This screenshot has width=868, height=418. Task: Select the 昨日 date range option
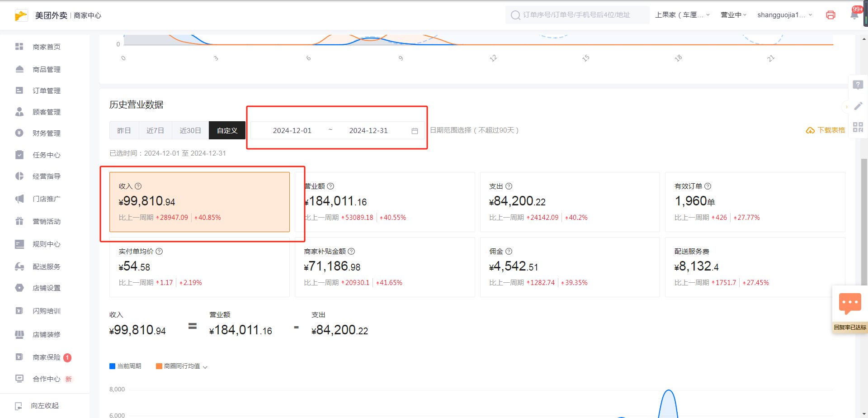(x=124, y=130)
